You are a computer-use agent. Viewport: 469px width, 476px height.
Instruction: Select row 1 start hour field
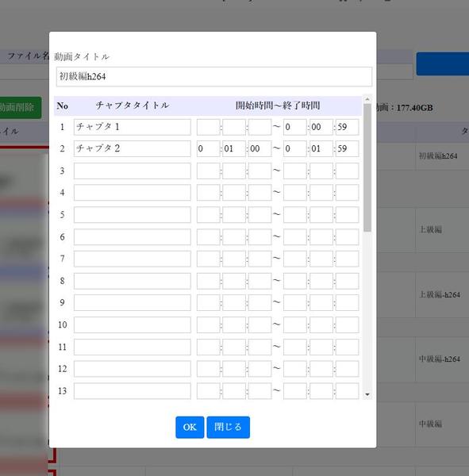[x=208, y=127]
